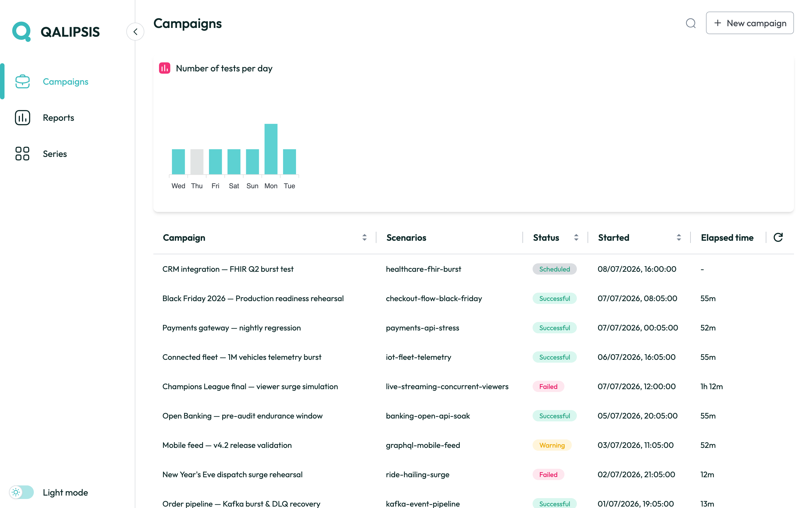The image size is (812, 508).
Task: Open the Series grid icon in sidebar
Action: 23,154
